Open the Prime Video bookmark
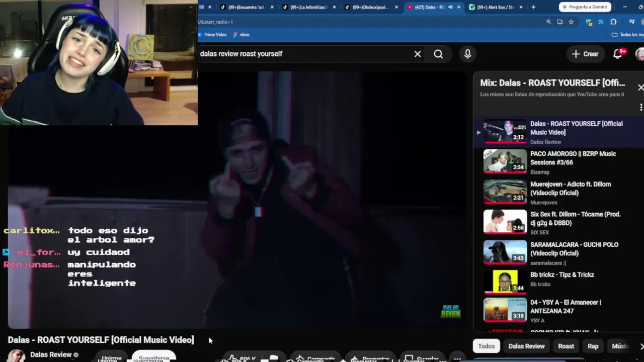 (x=212, y=35)
